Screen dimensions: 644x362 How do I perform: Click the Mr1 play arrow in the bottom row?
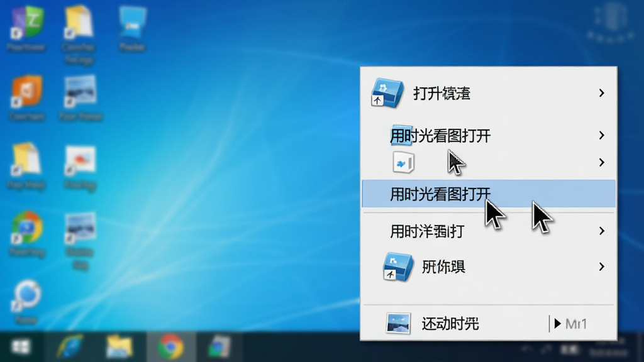coord(557,324)
